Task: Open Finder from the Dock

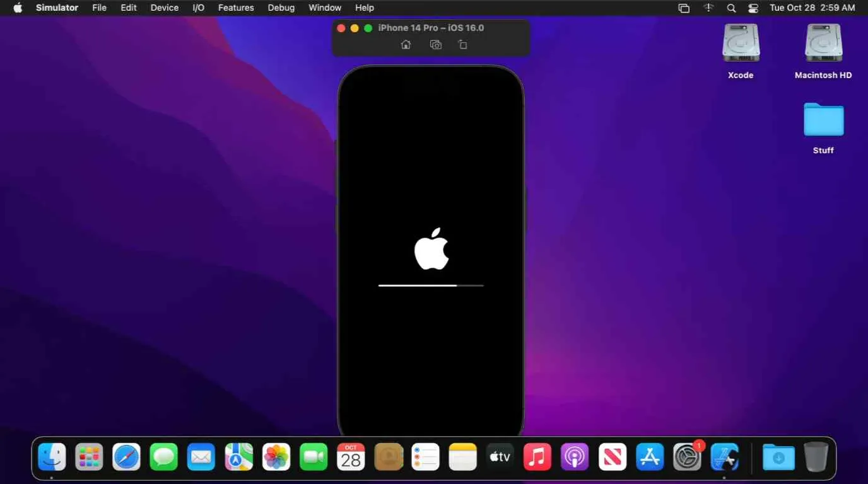Action: click(x=52, y=457)
